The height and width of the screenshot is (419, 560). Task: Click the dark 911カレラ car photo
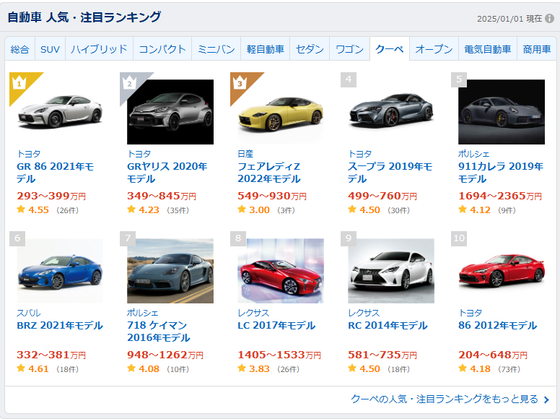[501, 112]
